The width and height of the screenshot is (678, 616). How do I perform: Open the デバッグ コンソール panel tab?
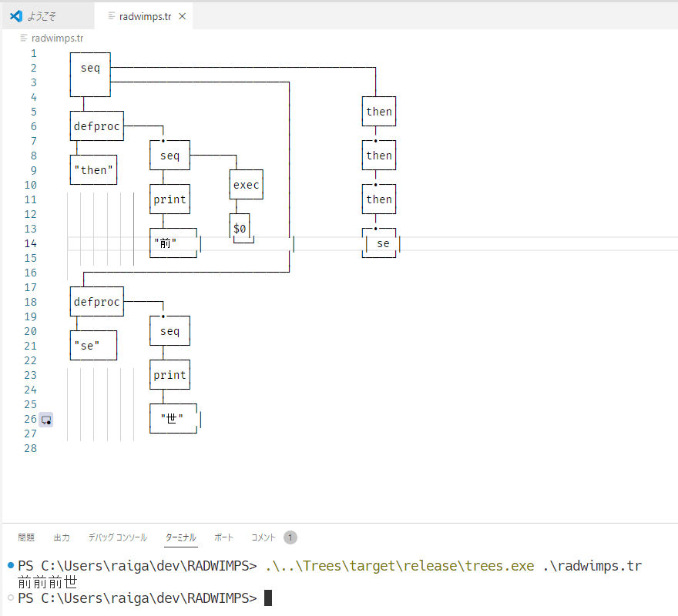(118, 537)
